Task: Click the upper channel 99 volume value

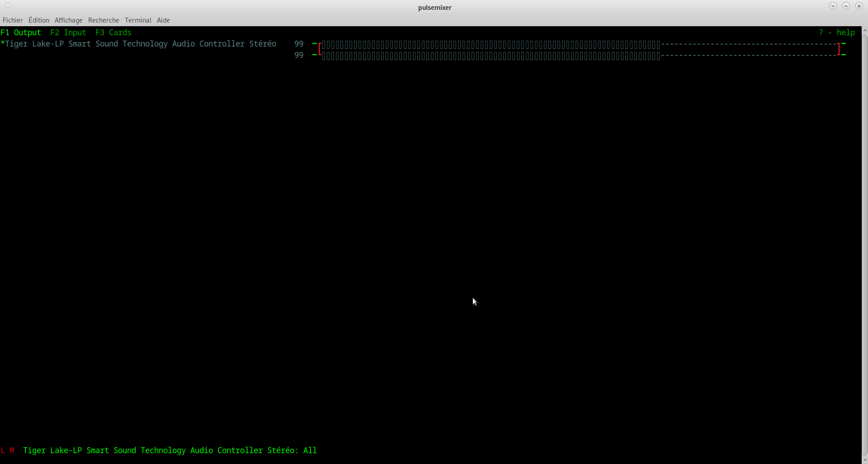Action: pyautogui.click(x=299, y=44)
